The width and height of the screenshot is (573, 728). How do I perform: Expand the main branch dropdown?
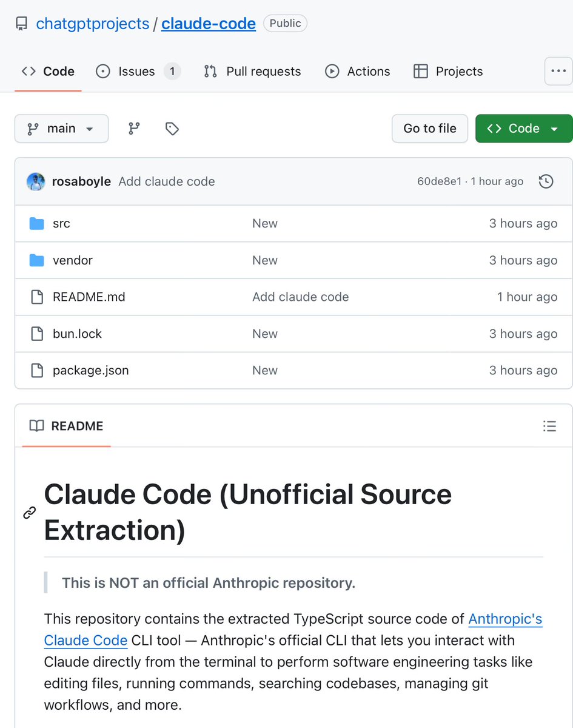61,129
